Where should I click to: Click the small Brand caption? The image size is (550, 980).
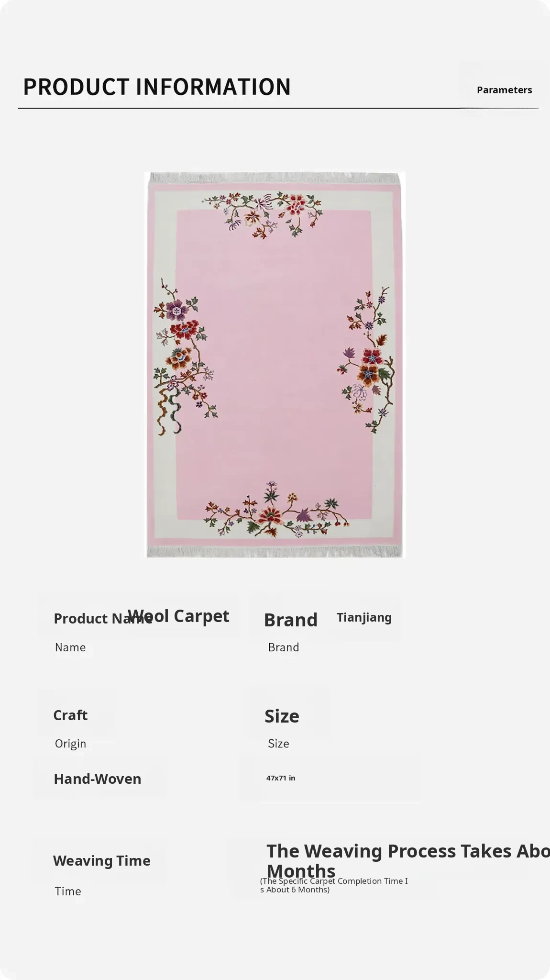click(284, 647)
